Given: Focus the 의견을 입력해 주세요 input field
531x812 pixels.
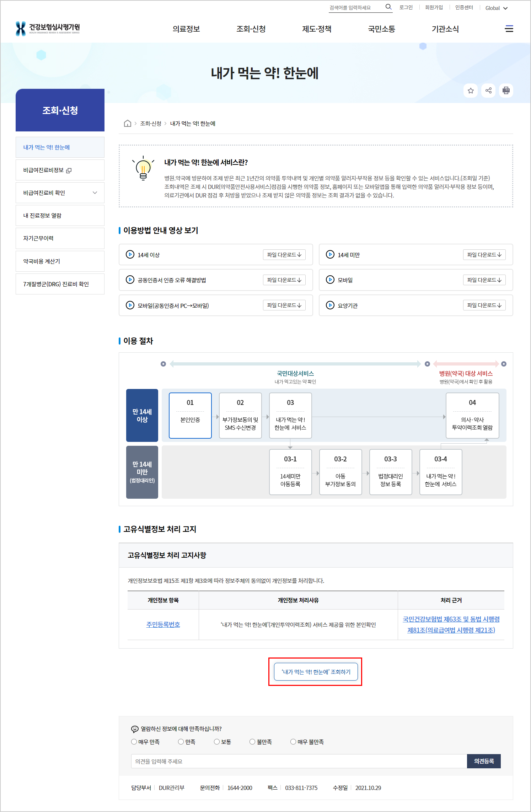Looking at the screenshot, I should [299, 761].
